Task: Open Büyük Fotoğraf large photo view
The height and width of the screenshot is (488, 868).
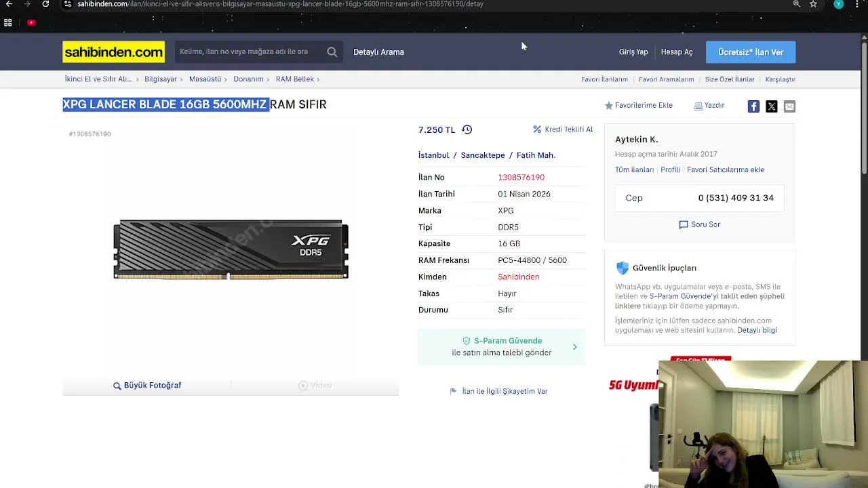Action: 147,386
